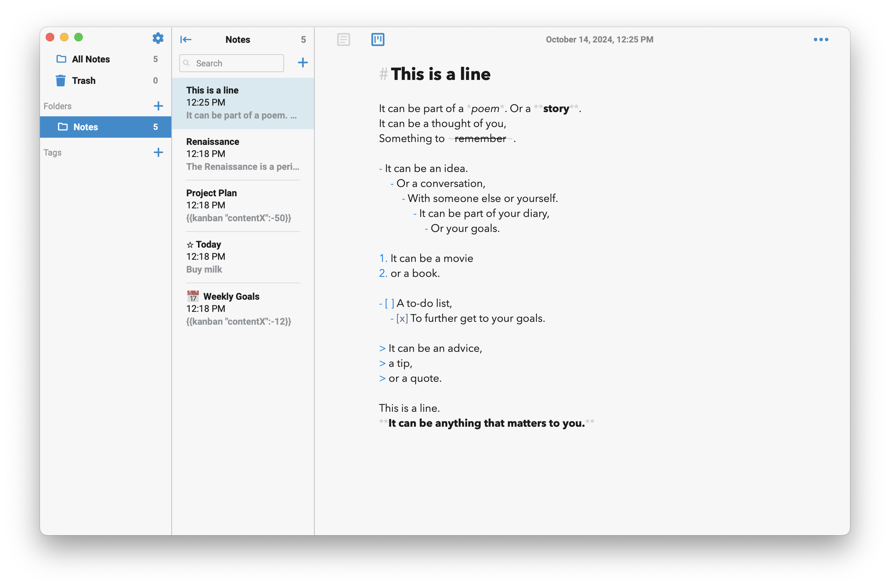Create a new note
Screen dimensions: 890x588
click(303, 63)
